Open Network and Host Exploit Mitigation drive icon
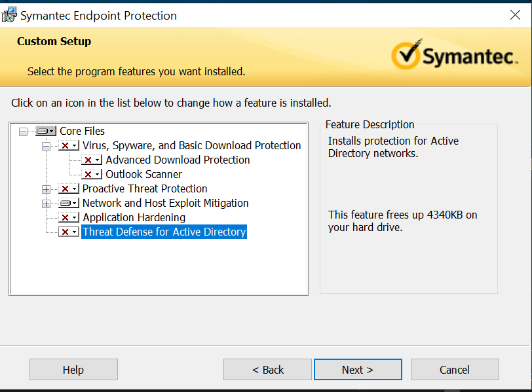 pos(68,204)
